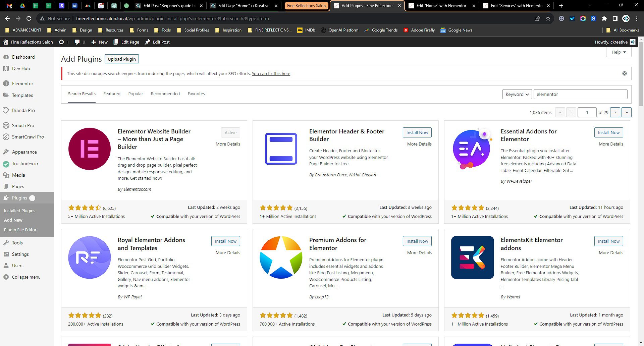Dismiss the SEO warning notice

(x=625, y=73)
